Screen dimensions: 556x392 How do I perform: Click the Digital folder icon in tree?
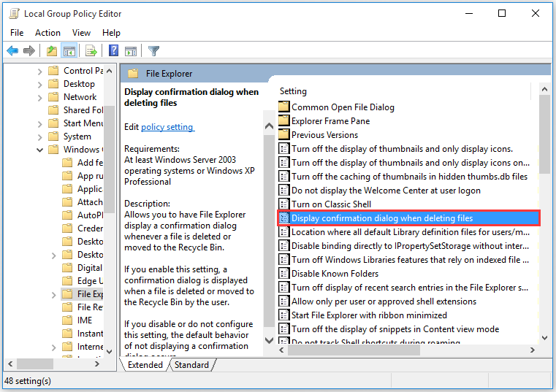click(x=67, y=268)
